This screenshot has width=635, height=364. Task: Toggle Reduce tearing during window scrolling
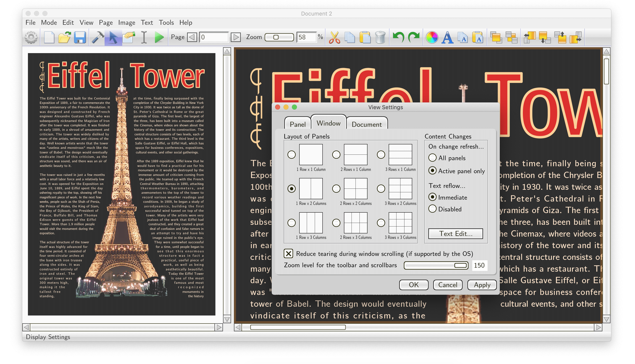coord(289,254)
